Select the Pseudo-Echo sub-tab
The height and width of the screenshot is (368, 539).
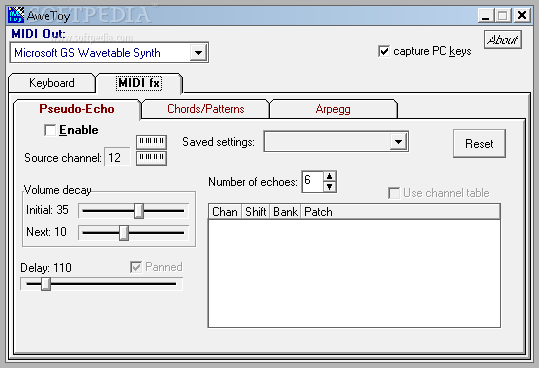click(77, 109)
